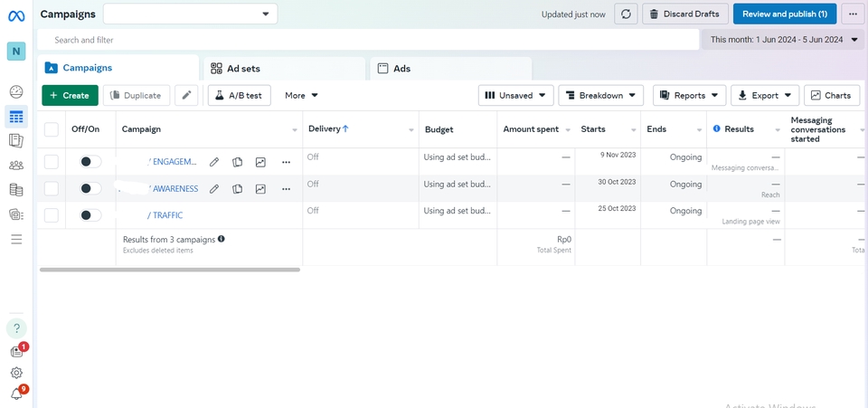Tick the checkbox for the ENGAGEMENT campaign row
The image size is (868, 408).
(x=52, y=162)
